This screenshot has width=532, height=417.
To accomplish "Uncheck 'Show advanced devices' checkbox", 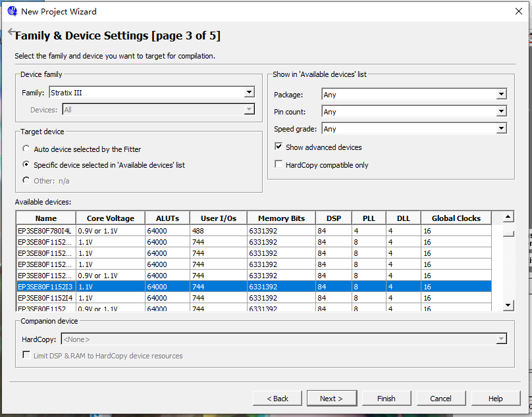I will pos(279,147).
